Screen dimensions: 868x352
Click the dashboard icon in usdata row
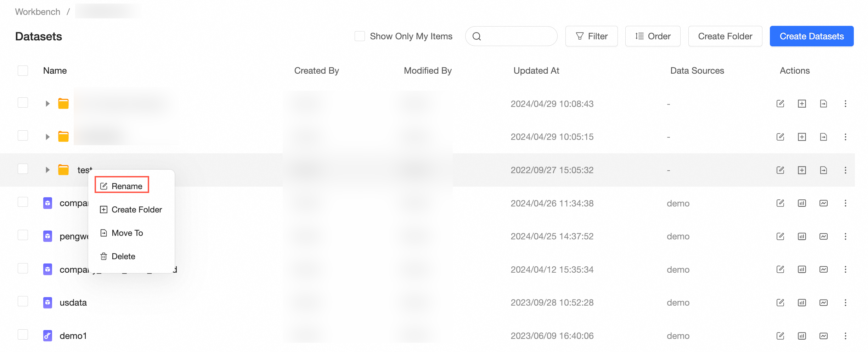pyautogui.click(x=823, y=302)
